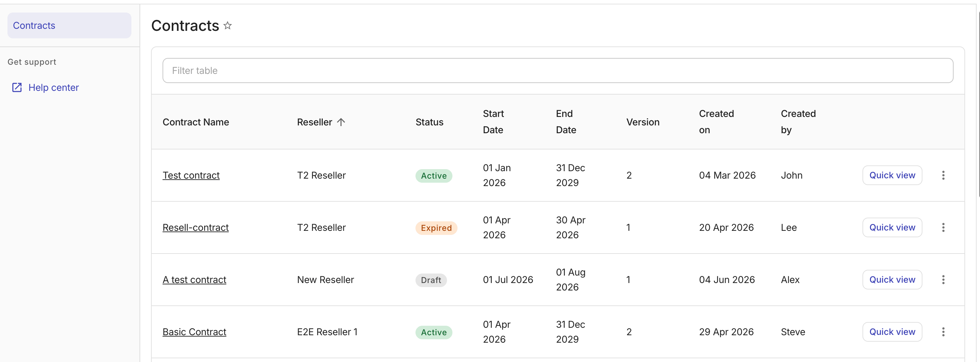The image size is (980, 362).
Task: Click the creator name Steve
Action: 793,331
